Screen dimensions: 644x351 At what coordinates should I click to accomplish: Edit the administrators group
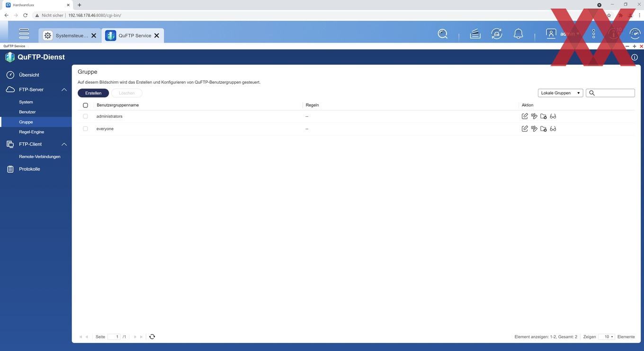pyautogui.click(x=525, y=116)
